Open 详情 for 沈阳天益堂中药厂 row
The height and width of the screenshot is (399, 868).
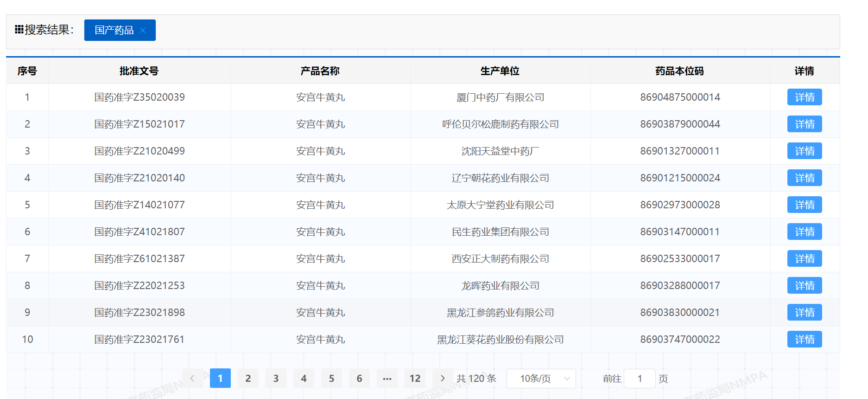click(x=805, y=151)
